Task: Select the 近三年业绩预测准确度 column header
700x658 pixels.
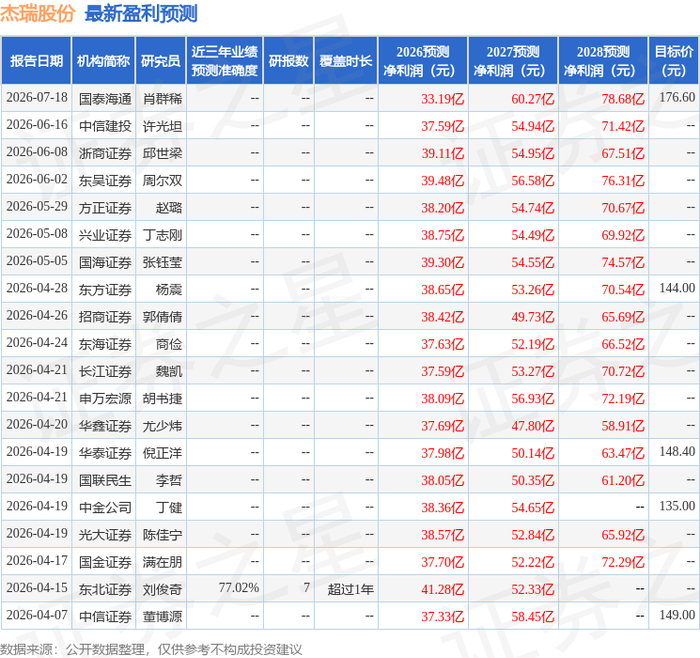Action: [225, 61]
